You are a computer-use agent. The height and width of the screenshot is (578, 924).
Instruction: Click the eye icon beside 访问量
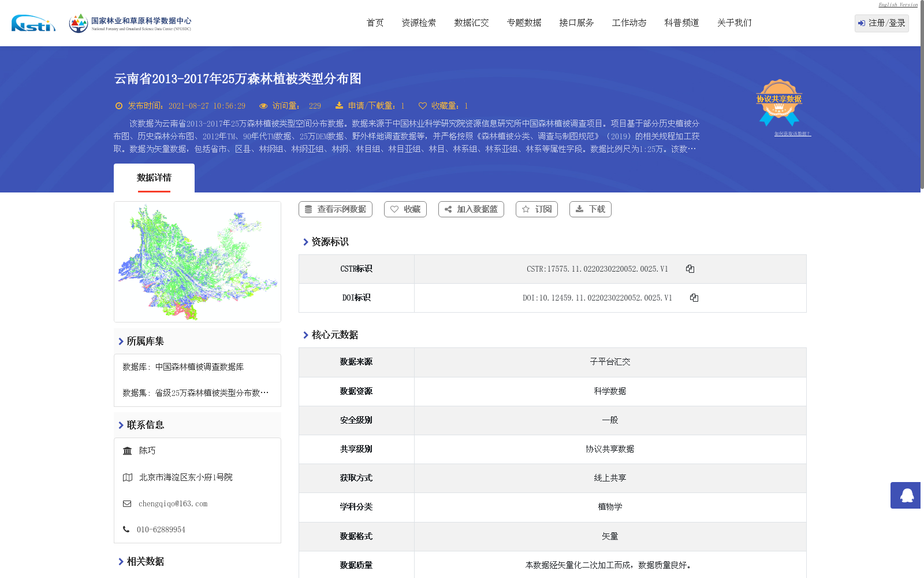pos(263,106)
